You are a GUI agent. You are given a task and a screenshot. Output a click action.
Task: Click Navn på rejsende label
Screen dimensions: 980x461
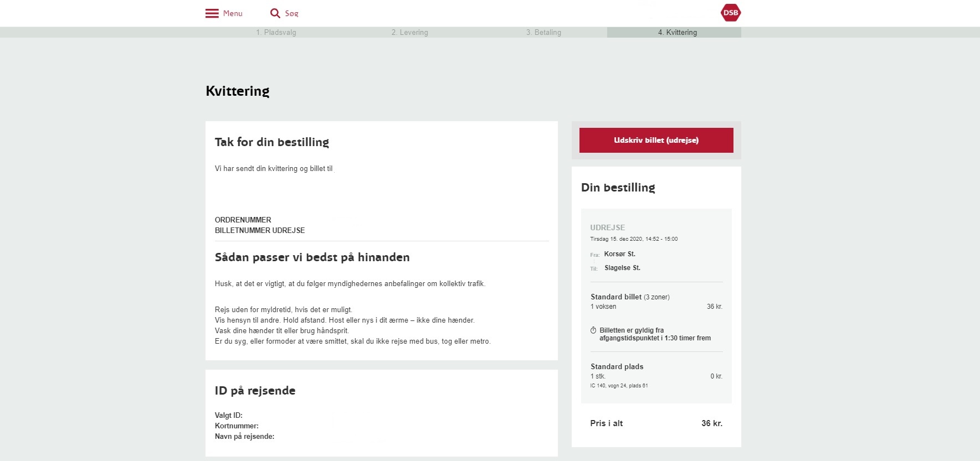tap(244, 436)
